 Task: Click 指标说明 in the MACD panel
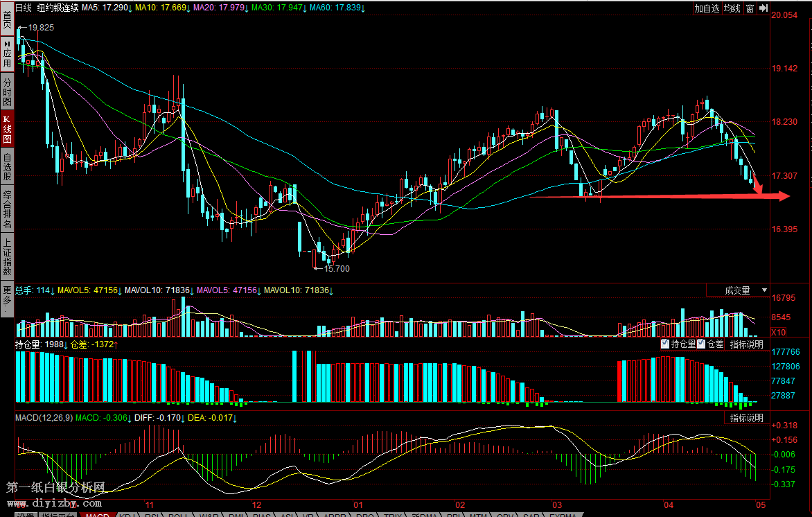tap(746, 418)
